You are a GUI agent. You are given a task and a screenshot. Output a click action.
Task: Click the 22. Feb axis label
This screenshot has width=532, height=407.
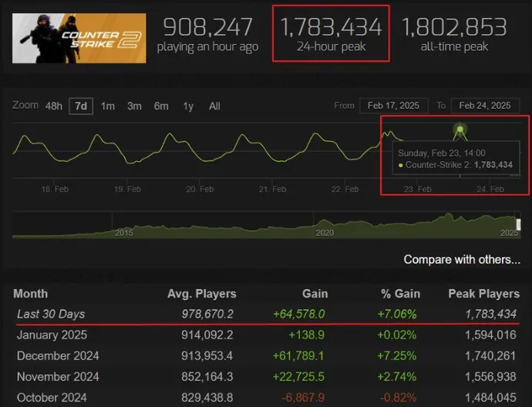point(345,190)
